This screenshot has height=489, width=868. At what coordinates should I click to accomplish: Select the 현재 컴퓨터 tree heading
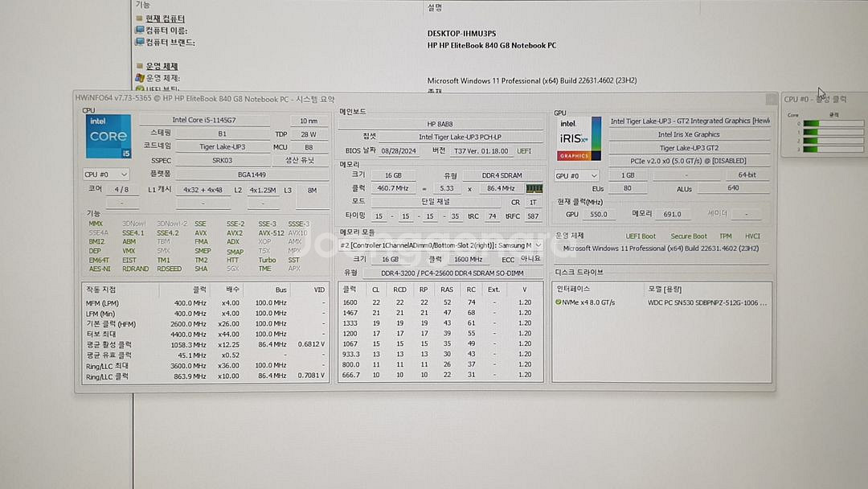tap(165, 18)
